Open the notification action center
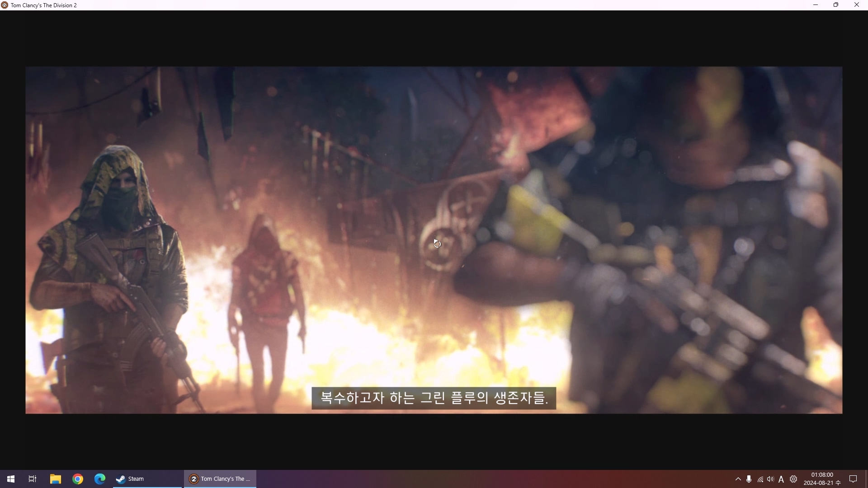The image size is (868, 488). click(853, 479)
